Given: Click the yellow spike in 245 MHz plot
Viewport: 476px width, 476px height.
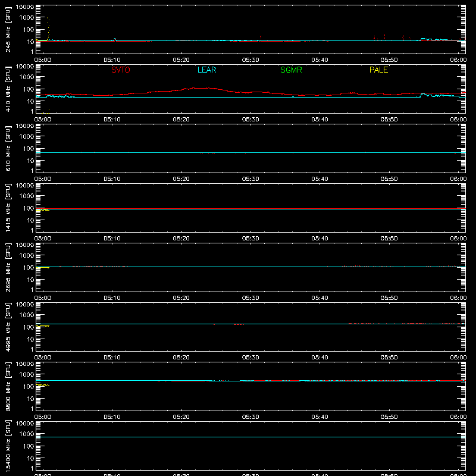Looking at the screenshot, I should [48, 27].
